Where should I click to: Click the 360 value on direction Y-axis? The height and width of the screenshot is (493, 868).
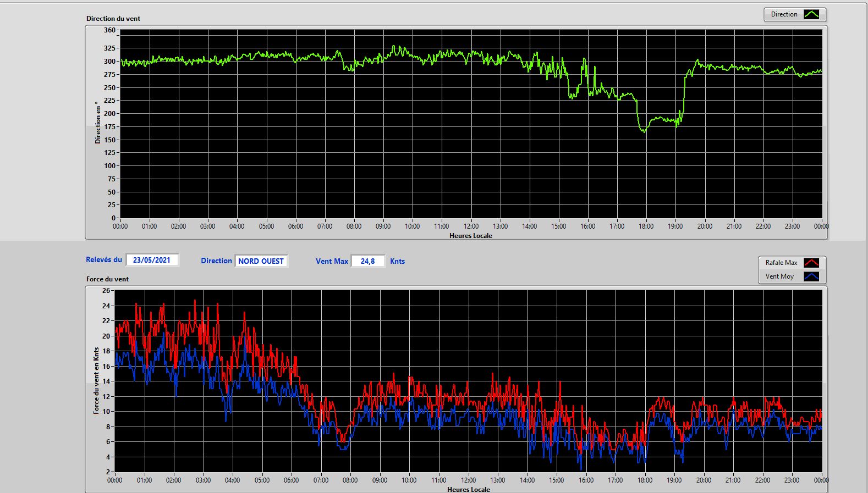tap(110, 30)
